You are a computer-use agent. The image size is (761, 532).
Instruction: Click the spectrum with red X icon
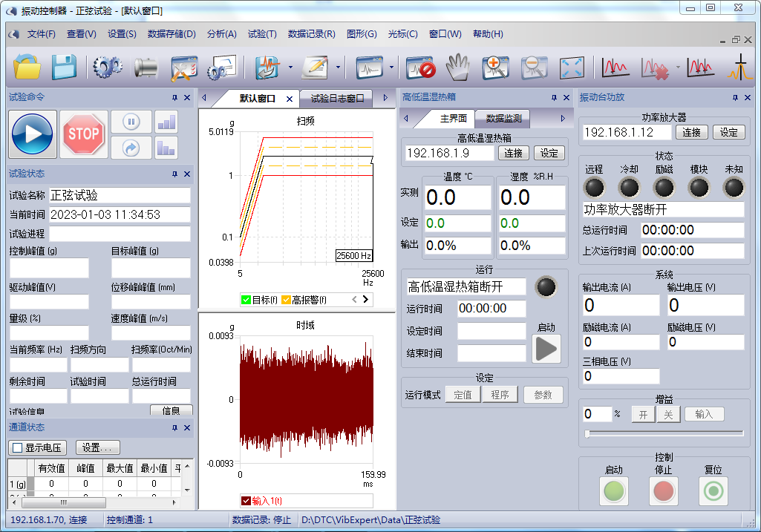pyautogui.click(x=655, y=67)
